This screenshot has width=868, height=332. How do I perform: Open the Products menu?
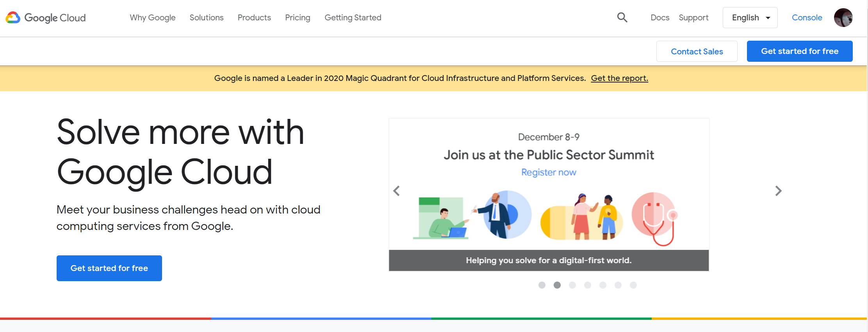point(254,18)
